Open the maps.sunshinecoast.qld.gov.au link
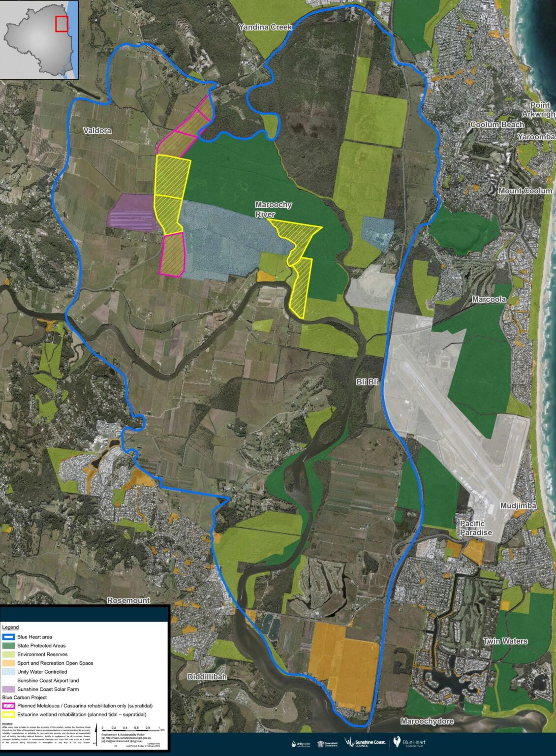The width and height of the screenshot is (556, 756). [x=127, y=738]
